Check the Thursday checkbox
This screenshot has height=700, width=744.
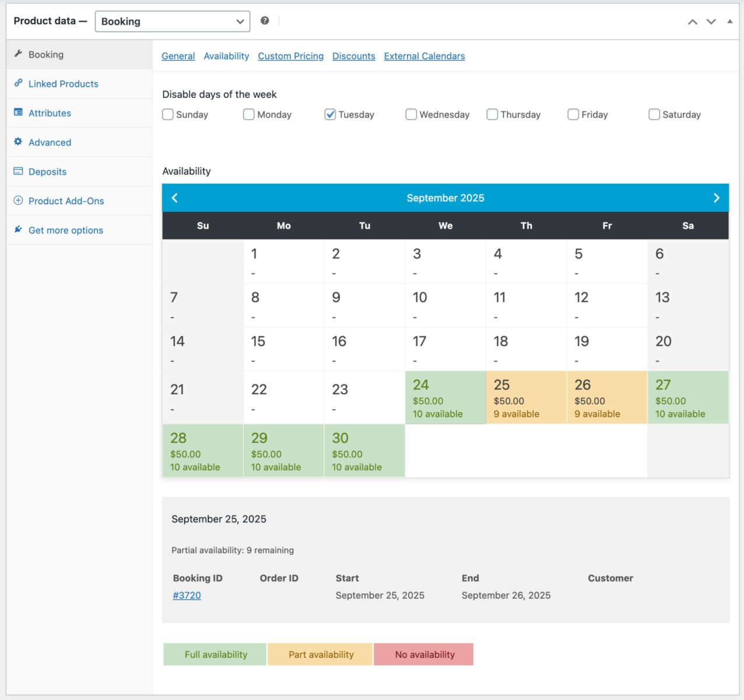coord(492,114)
